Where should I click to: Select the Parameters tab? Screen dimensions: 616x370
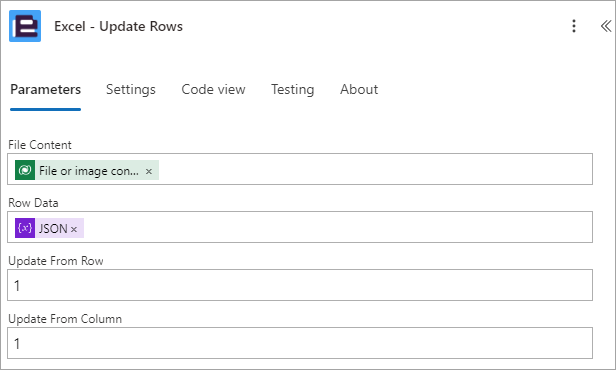coord(46,90)
